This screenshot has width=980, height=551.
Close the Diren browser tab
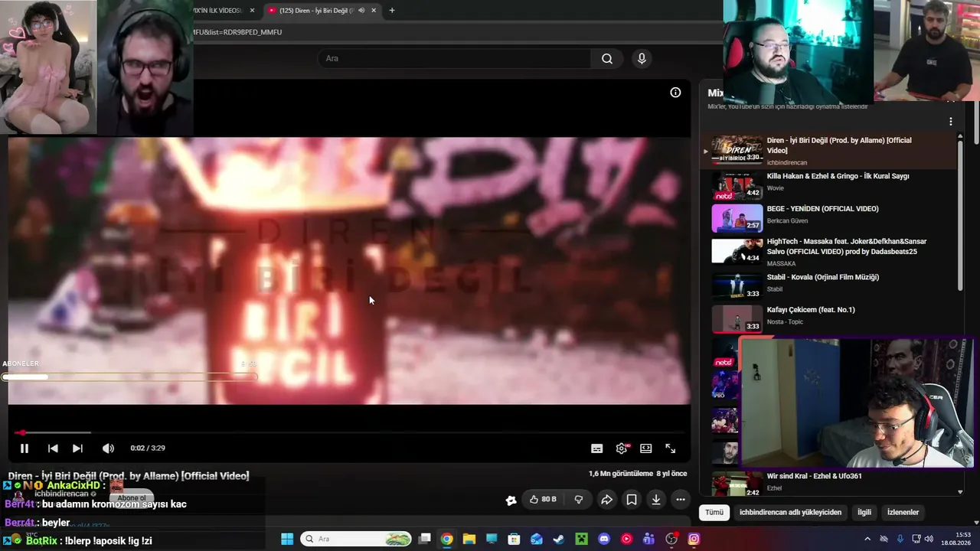[374, 11]
